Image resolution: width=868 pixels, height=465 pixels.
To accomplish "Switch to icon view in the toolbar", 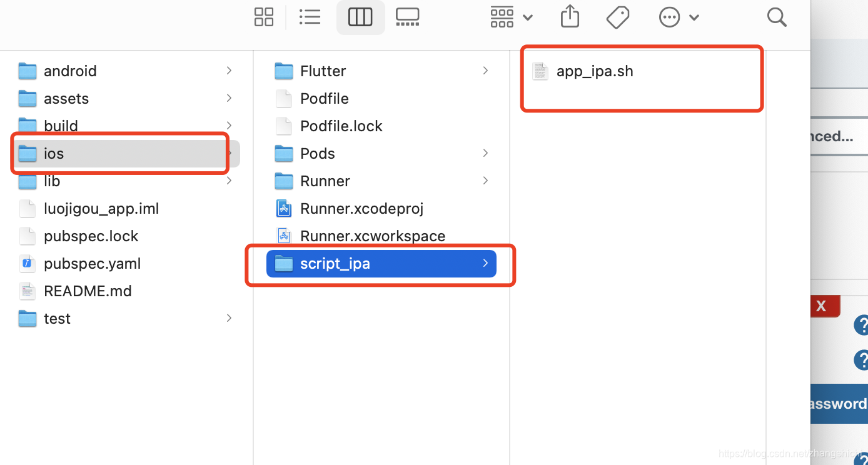I will (x=263, y=17).
